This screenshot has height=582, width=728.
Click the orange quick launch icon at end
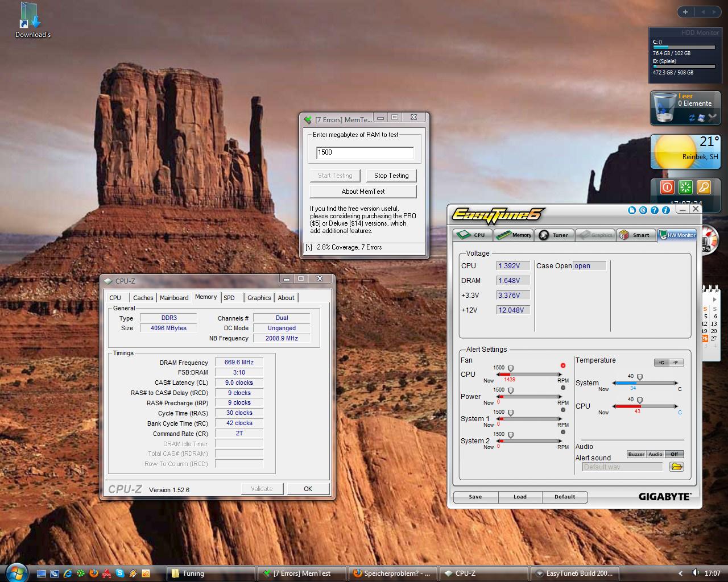click(x=146, y=573)
